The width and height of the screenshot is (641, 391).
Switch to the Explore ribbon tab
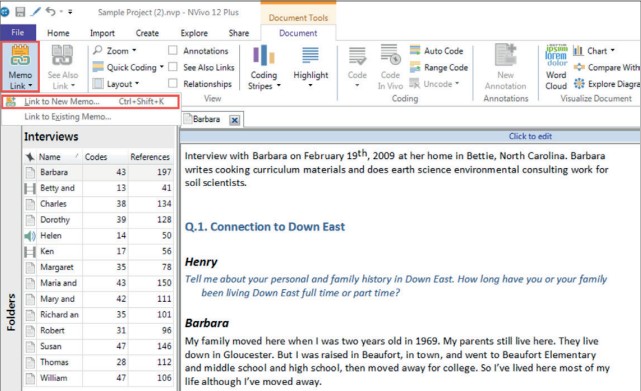coord(194,33)
